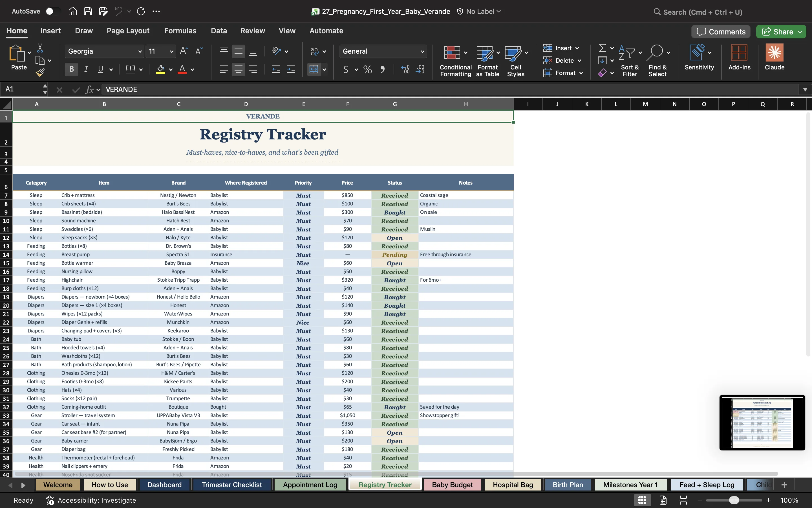The height and width of the screenshot is (508, 812).
Task: Click the Appointment Log preview thumbnail
Action: [x=762, y=422]
